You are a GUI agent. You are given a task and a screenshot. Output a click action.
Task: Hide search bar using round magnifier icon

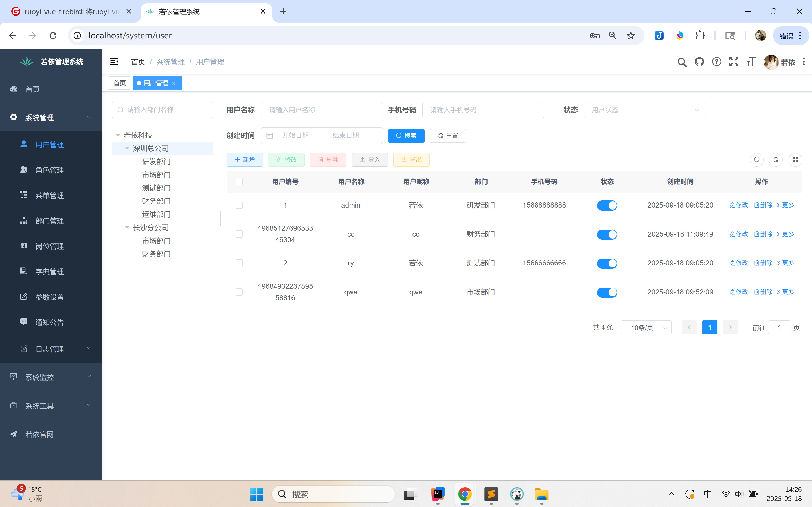[757, 160]
